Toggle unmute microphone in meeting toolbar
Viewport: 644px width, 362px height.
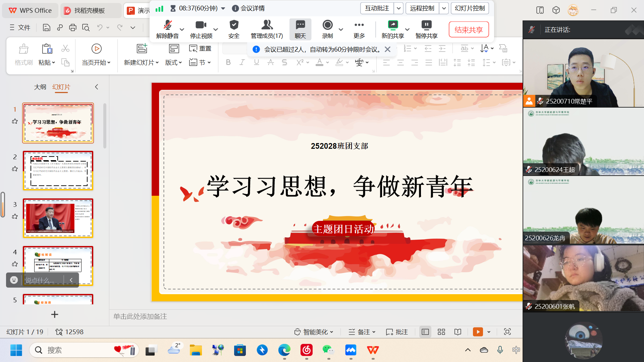(x=167, y=25)
